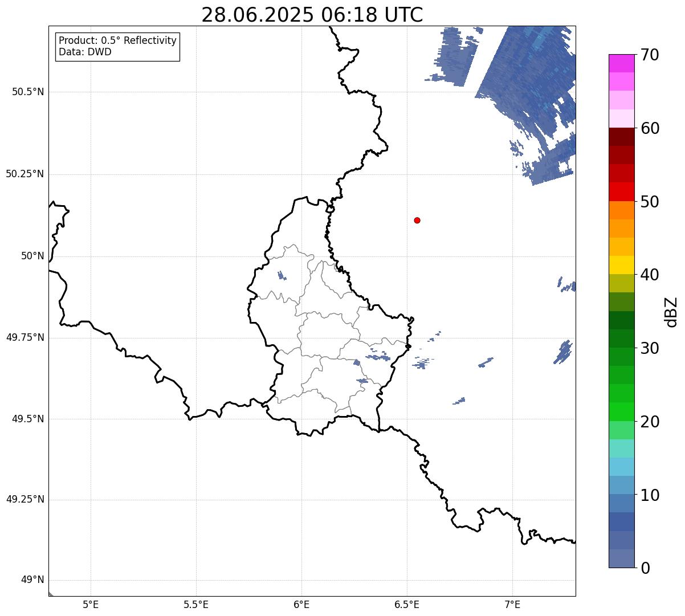Click the 49.75°N latitude tick label
The image size is (685, 616).
(x=25, y=337)
